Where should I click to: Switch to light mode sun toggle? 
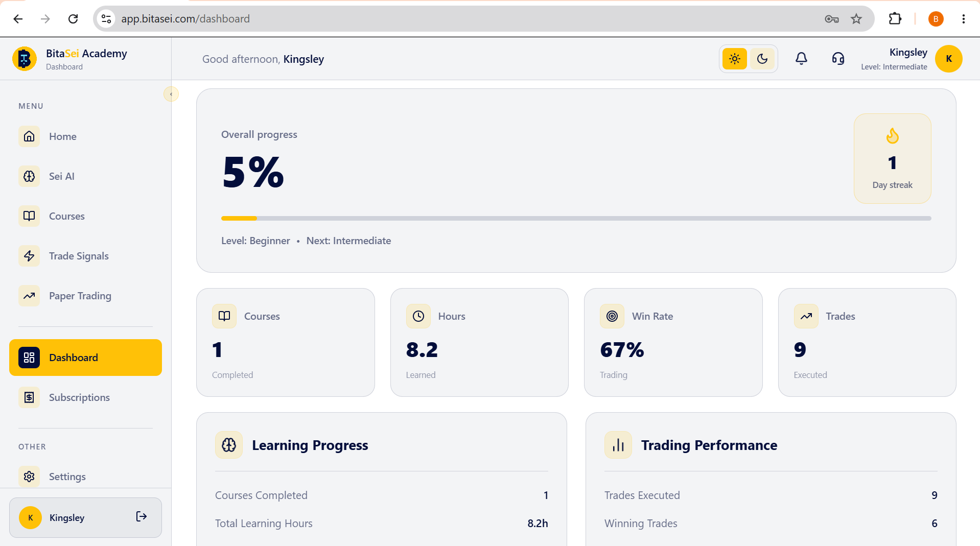coord(735,59)
